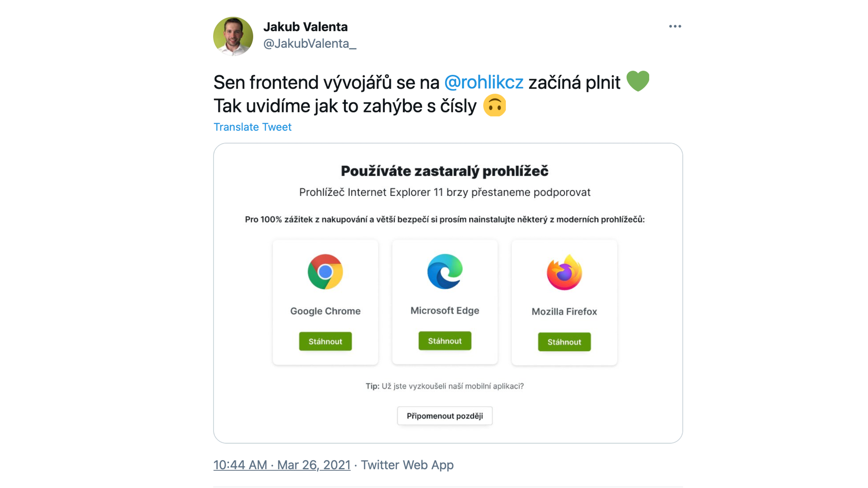Click the Mozilla Firefox name label
This screenshot has width=868, height=488.
564,312
